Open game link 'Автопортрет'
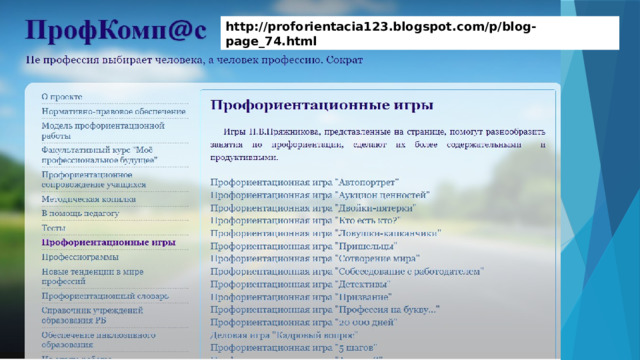 304,182
